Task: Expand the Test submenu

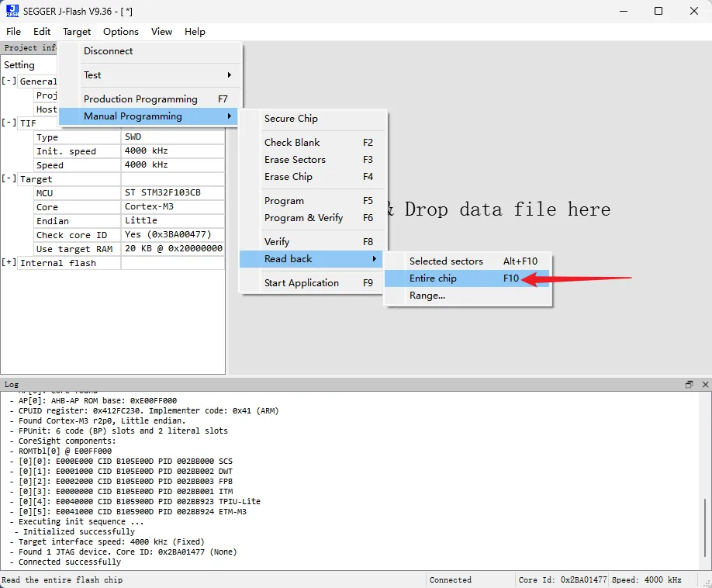Action: (x=150, y=75)
